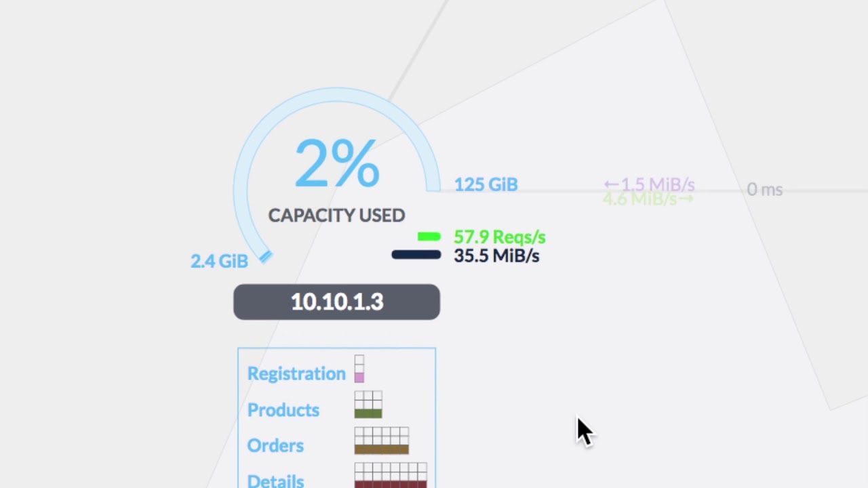868x488 pixels.
Task: Open the Registration volume link
Action: click(296, 373)
